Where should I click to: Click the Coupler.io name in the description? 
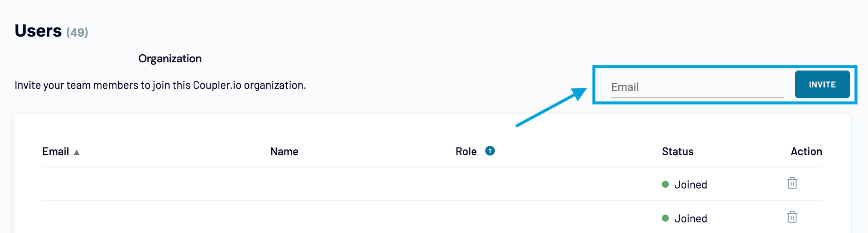pos(217,85)
